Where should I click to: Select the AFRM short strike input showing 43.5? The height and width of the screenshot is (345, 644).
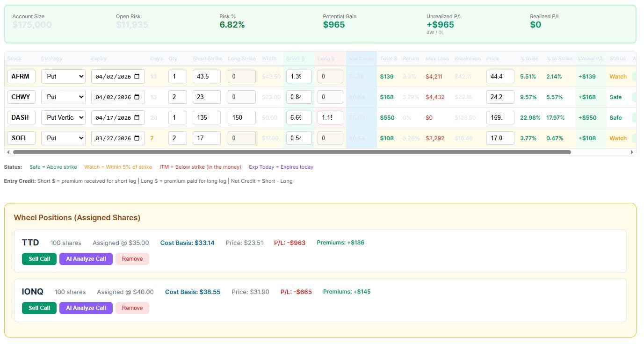tap(206, 76)
